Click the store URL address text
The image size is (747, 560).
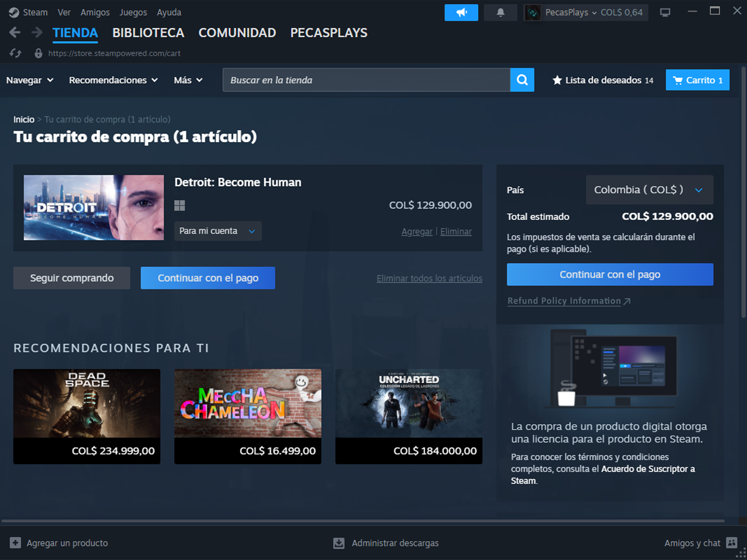[x=114, y=53]
